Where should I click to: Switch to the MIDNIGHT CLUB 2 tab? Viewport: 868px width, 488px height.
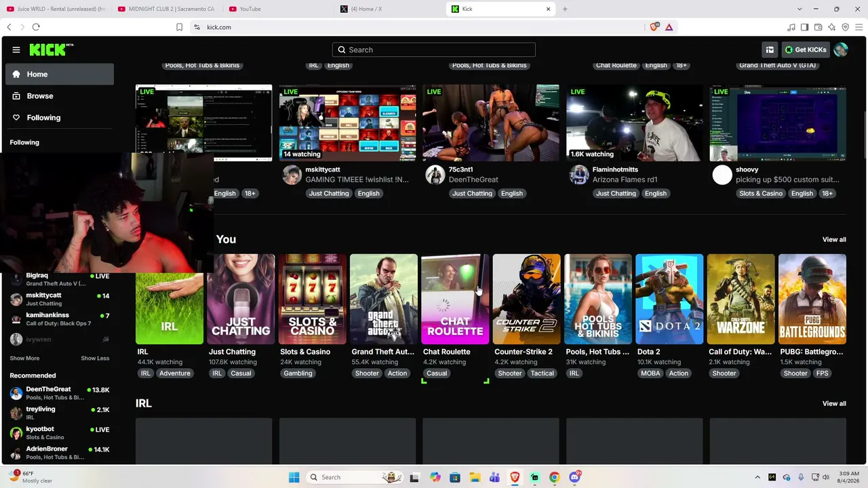pyautogui.click(x=167, y=9)
